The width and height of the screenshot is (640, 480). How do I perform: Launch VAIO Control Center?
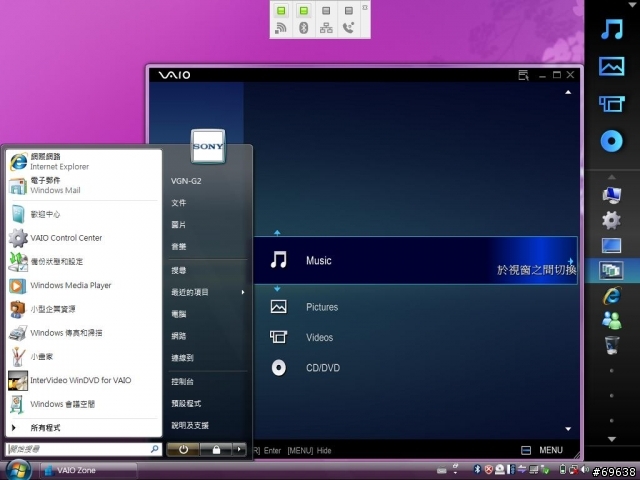[84, 238]
